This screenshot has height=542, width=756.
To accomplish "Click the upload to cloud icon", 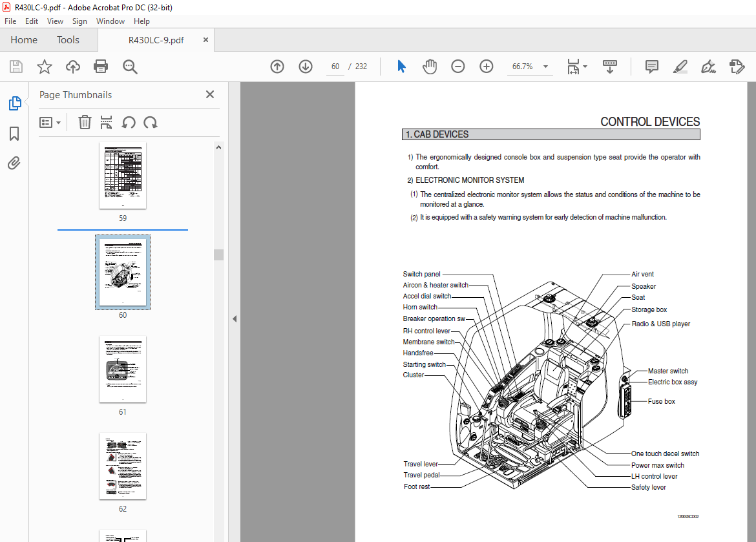I will pos(73,67).
